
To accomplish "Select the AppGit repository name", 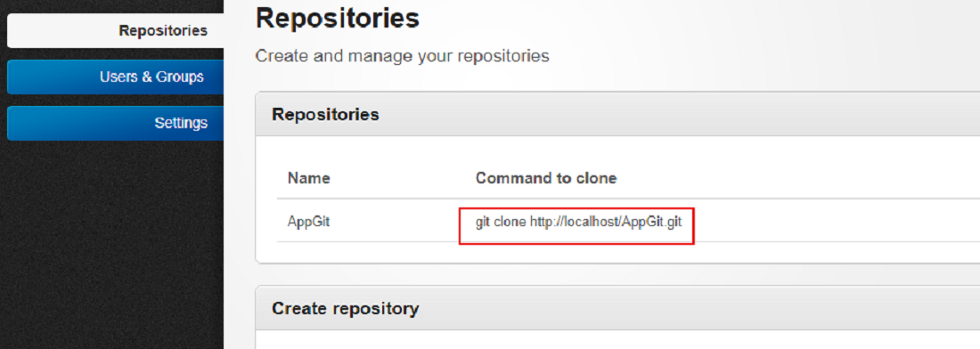I will [308, 222].
